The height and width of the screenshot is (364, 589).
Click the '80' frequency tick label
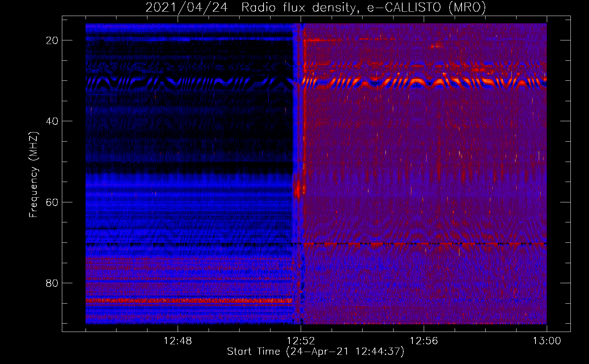coord(52,283)
